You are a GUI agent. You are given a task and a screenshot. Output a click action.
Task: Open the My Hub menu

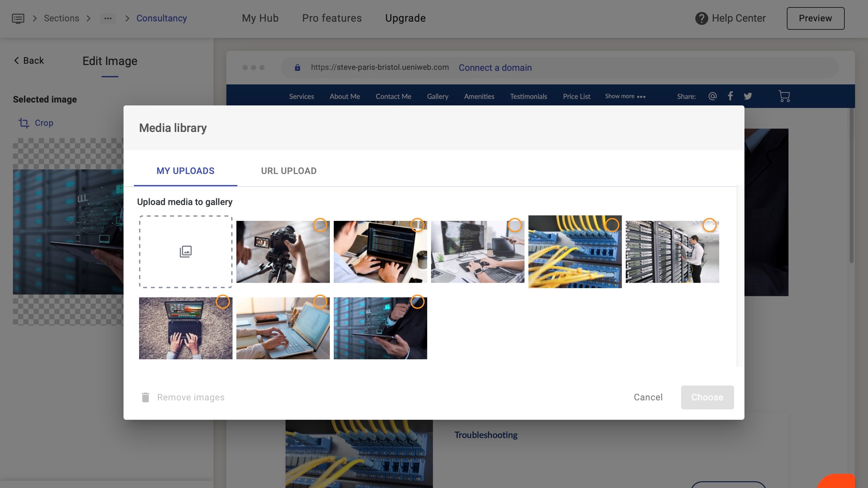click(260, 18)
